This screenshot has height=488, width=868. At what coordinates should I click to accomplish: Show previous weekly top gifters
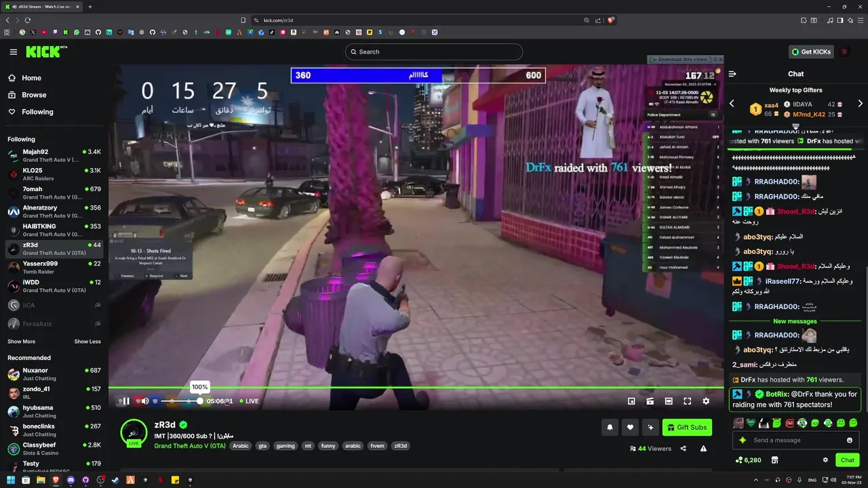(x=732, y=104)
